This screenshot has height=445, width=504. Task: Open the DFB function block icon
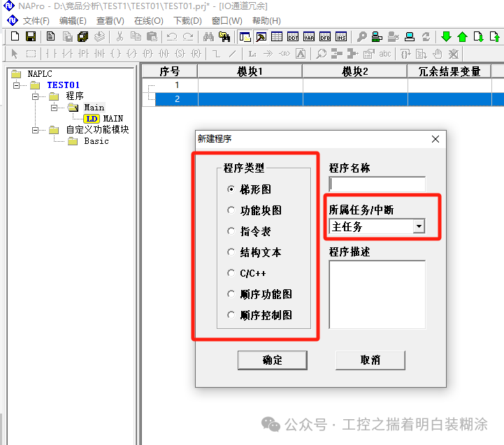(324, 36)
